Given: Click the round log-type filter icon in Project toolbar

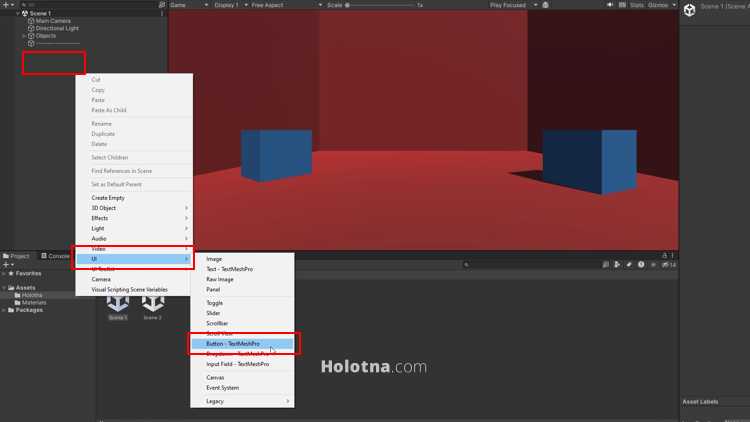Looking at the screenshot, I should 641,265.
